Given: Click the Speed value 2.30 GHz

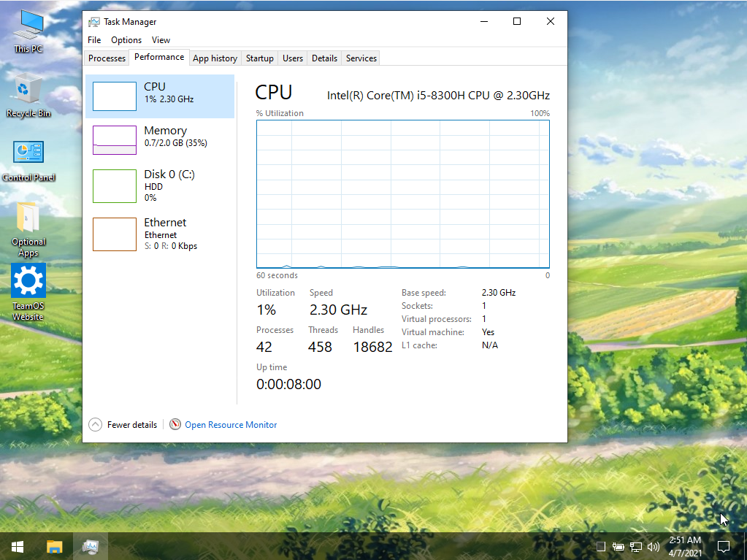Looking at the screenshot, I should point(338,310).
